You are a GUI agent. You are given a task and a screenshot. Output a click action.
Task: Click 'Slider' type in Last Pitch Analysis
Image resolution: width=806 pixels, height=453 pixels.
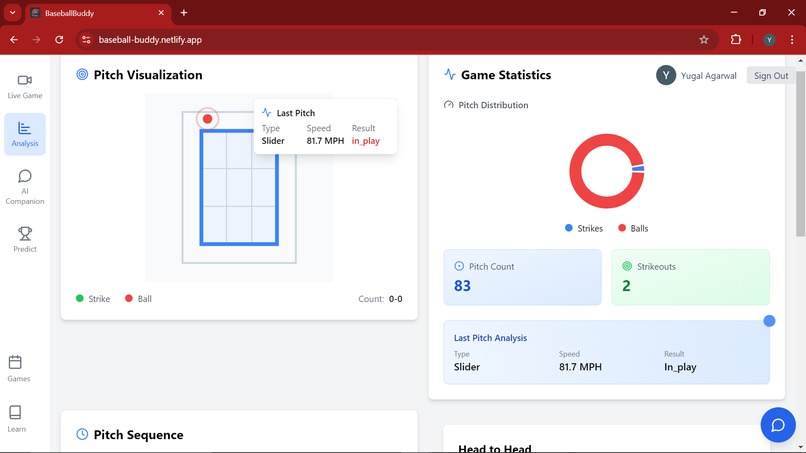tap(467, 367)
